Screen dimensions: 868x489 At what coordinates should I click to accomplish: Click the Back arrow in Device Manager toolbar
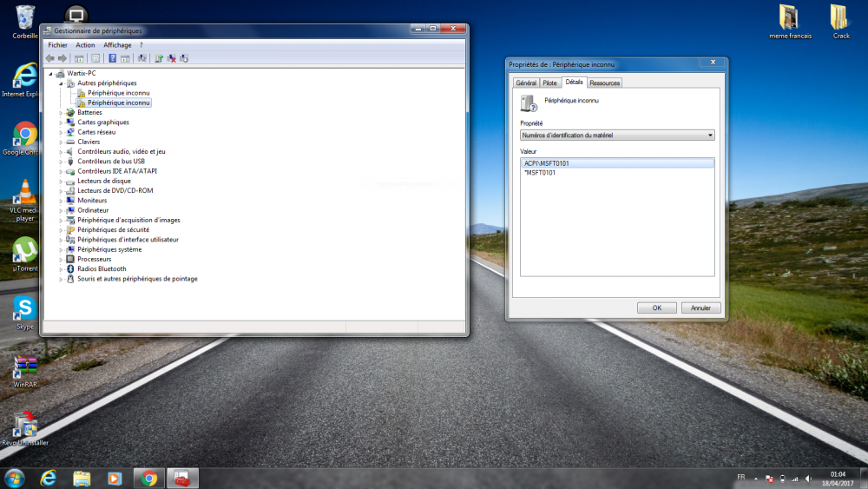tap(49, 58)
